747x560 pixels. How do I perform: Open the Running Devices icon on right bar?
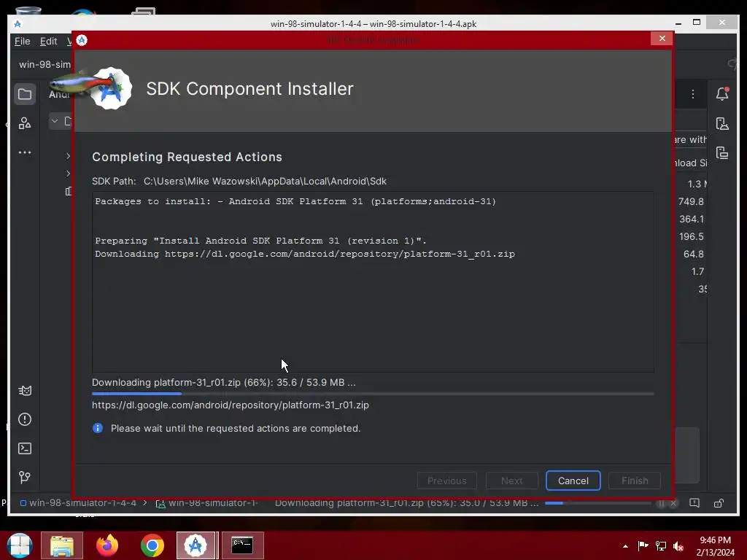tap(722, 153)
